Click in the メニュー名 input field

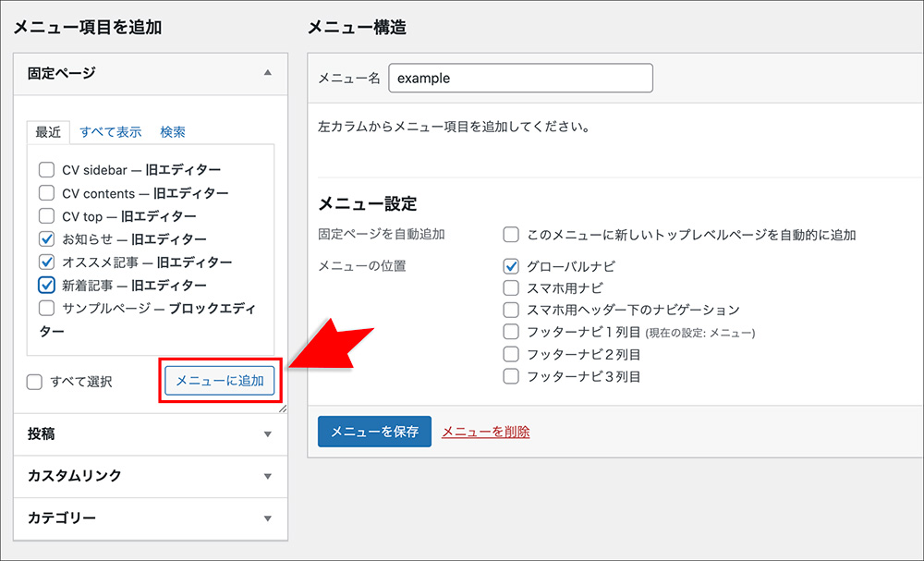tap(520, 78)
